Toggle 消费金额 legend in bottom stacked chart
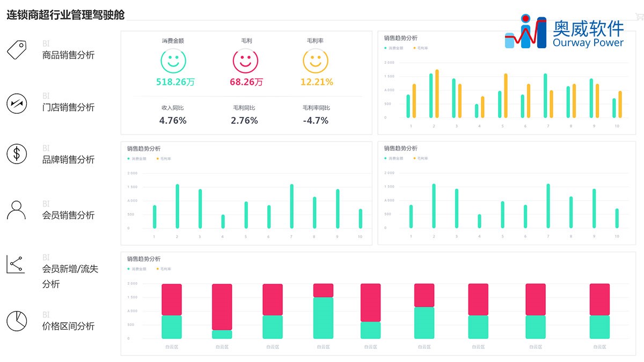Image resolution: width=644 pixels, height=362 pixels. 136,269
